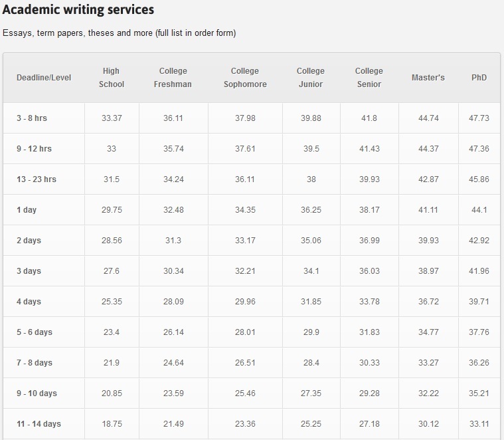
Task: Click price 33.11 in the PhD column
Action: click(479, 423)
